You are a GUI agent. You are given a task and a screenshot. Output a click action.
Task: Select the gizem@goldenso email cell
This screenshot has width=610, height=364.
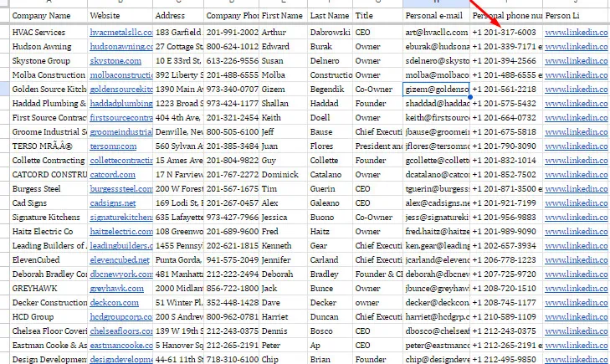point(437,90)
